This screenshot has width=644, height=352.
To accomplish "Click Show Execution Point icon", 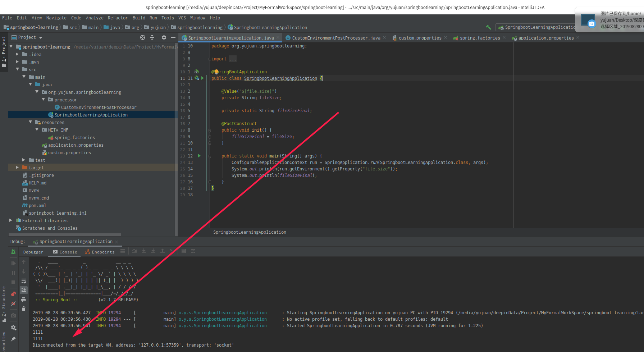I will tap(123, 251).
